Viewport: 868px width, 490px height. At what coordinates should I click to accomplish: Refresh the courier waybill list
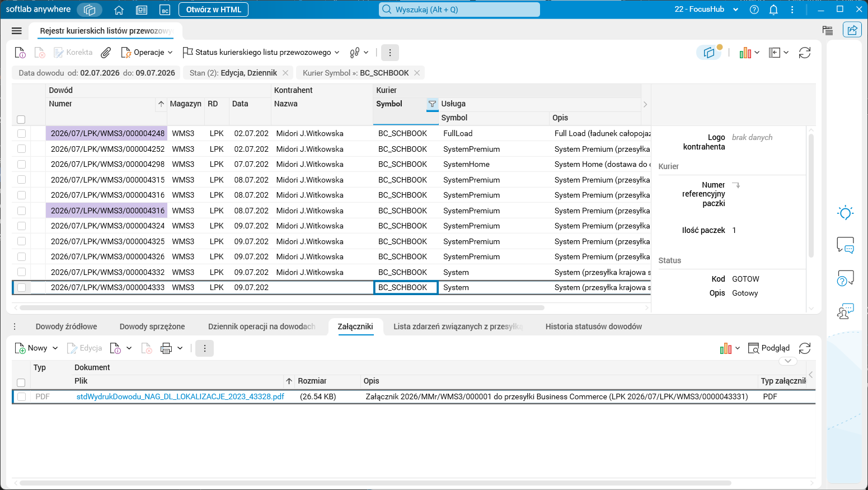click(805, 53)
